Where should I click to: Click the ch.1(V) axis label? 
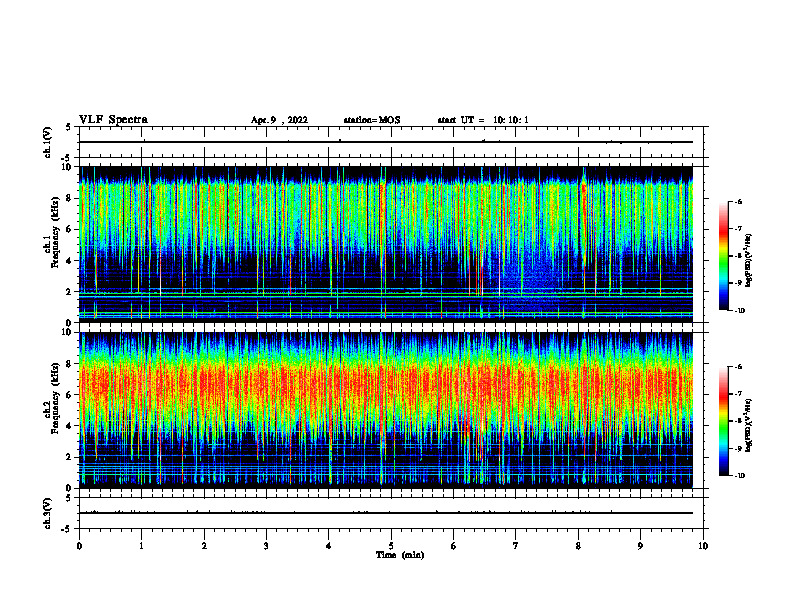48,142
